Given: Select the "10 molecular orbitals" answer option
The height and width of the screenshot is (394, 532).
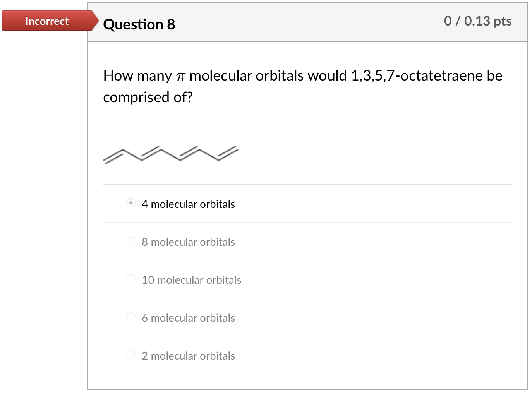Looking at the screenshot, I should point(131,278).
